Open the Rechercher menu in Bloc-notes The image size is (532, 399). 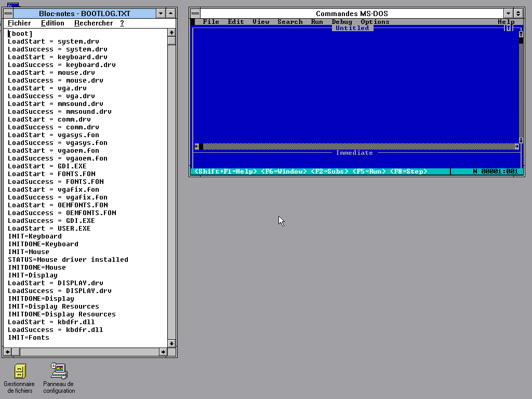coord(94,23)
